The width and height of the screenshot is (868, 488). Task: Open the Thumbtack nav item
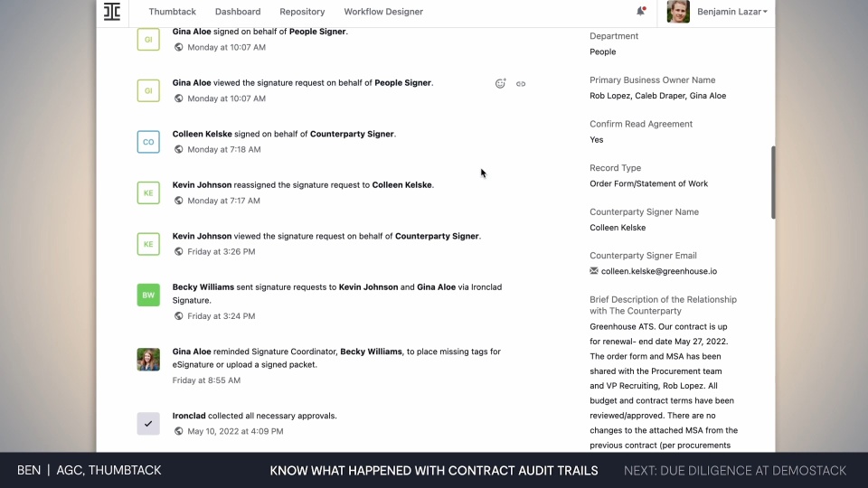coord(172,12)
